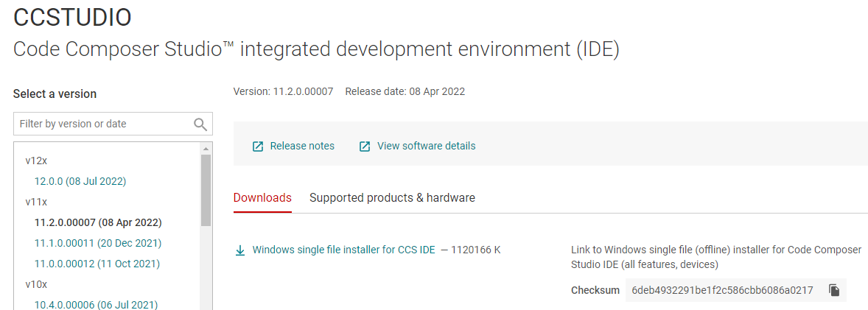Click the Select a version heading
The image size is (868, 310).
[x=55, y=94]
